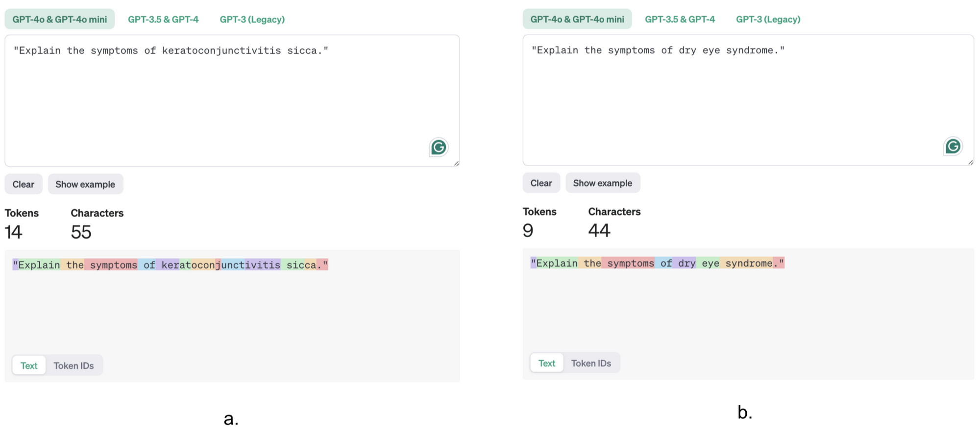Click the highlighted 'symptoms' token in panel a
The height and width of the screenshot is (440, 980).
coord(111,265)
